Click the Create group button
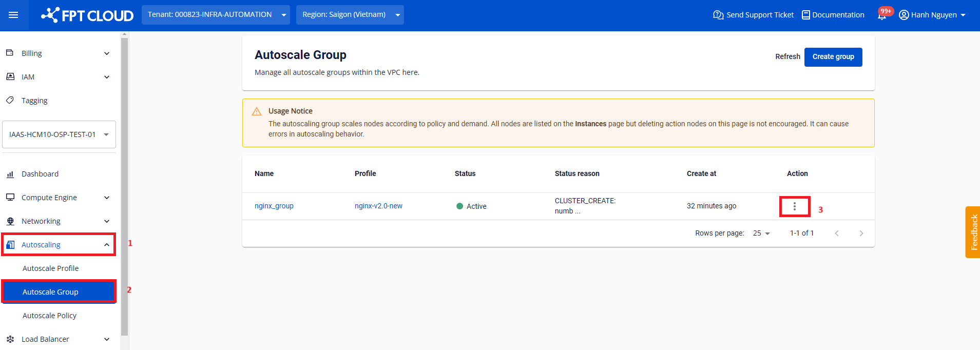980x350 pixels. point(833,57)
